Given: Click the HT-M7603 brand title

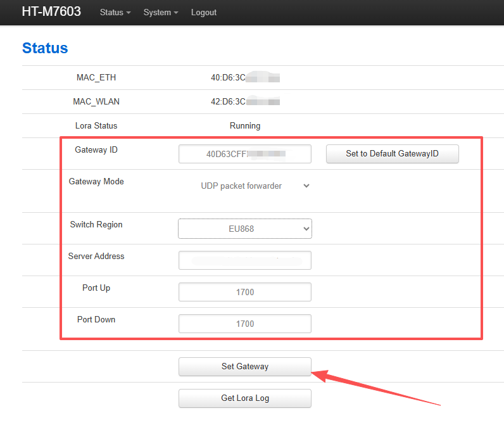Looking at the screenshot, I should click(51, 12).
